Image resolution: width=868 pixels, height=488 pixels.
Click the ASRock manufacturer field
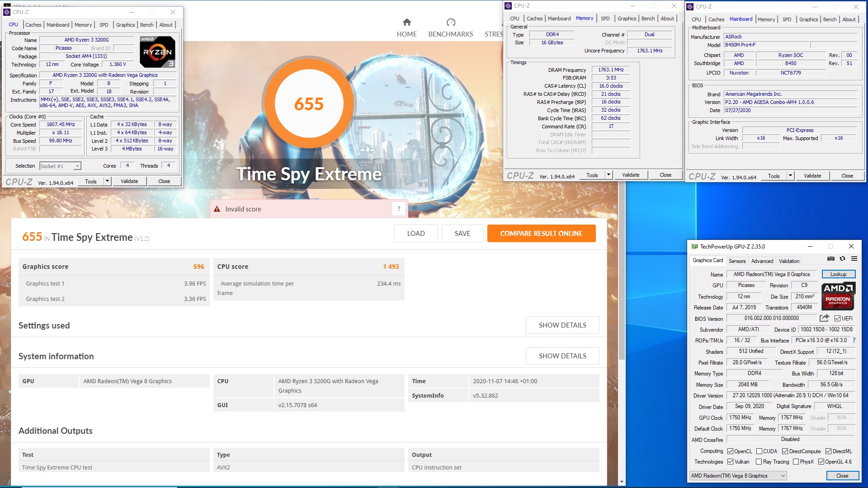(790, 37)
